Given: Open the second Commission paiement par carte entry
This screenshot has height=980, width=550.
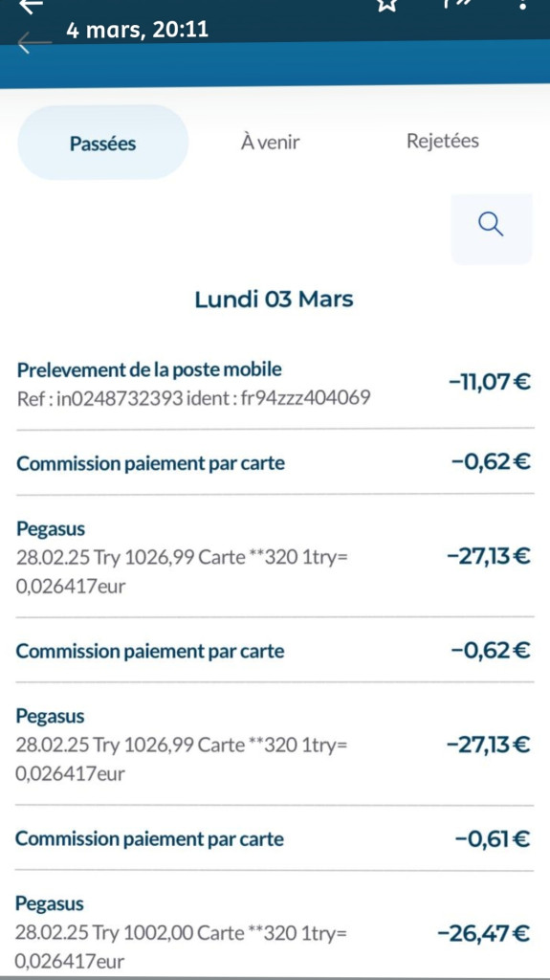Looking at the screenshot, I should (x=275, y=651).
